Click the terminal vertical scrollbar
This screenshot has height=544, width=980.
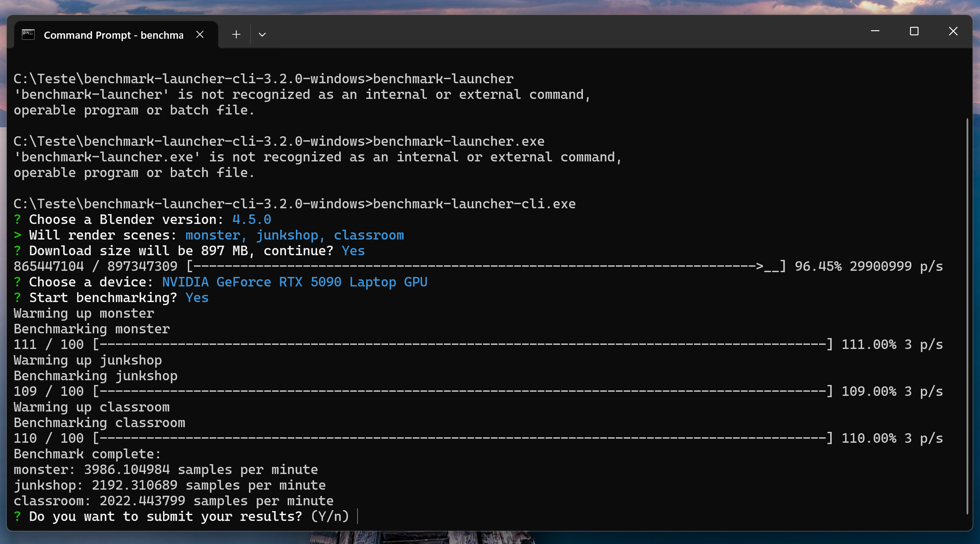point(967,316)
